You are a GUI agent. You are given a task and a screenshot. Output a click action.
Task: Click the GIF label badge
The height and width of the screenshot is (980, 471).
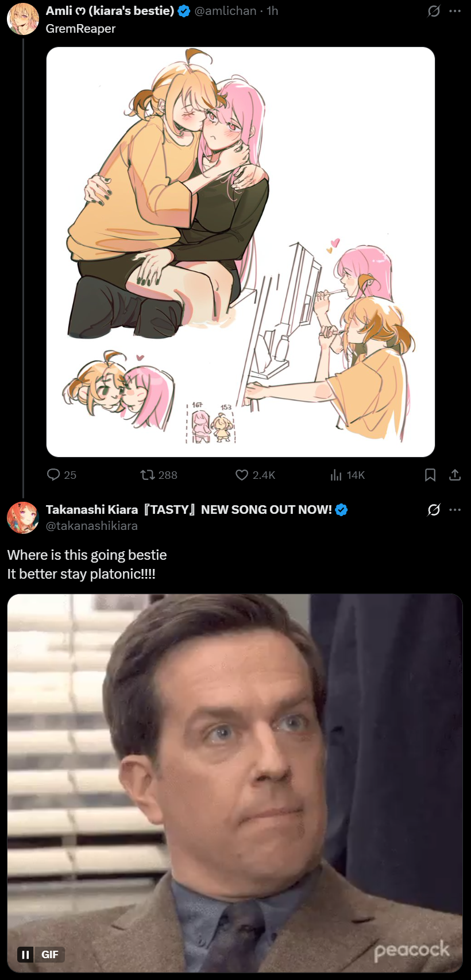click(x=50, y=955)
